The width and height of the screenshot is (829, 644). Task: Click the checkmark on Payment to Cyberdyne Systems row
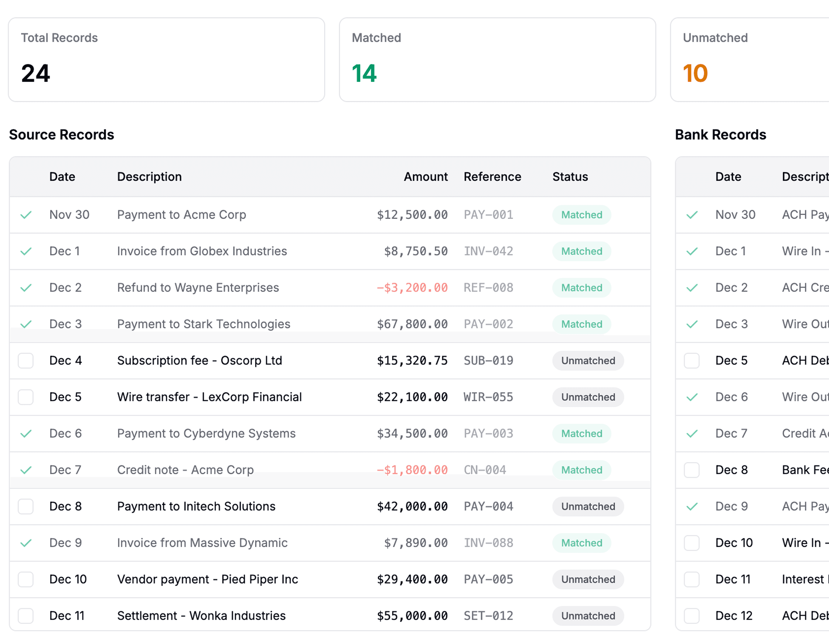point(26,433)
